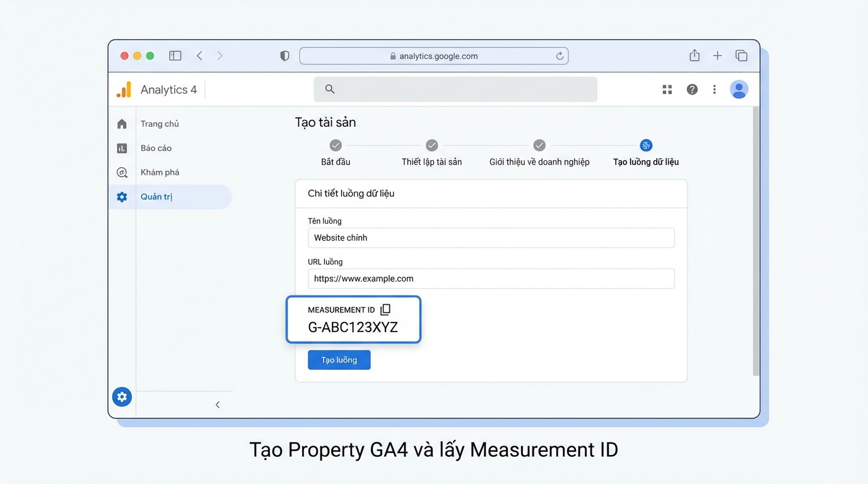
Task: Collapse the sidebar with the chevron
Action: pyautogui.click(x=218, y=405)
